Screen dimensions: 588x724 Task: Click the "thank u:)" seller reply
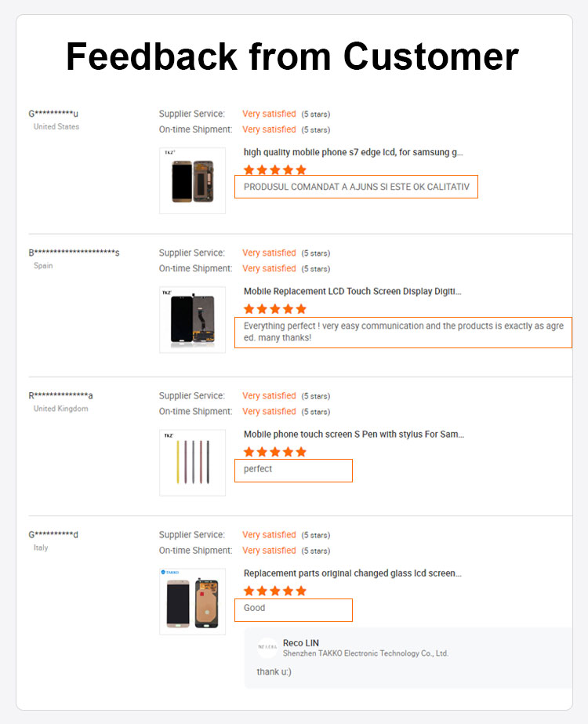(x=274, y=672)
